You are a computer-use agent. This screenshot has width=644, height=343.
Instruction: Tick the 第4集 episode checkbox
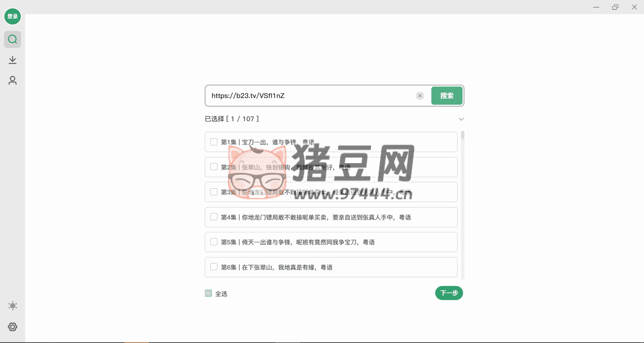pos(214,217)
